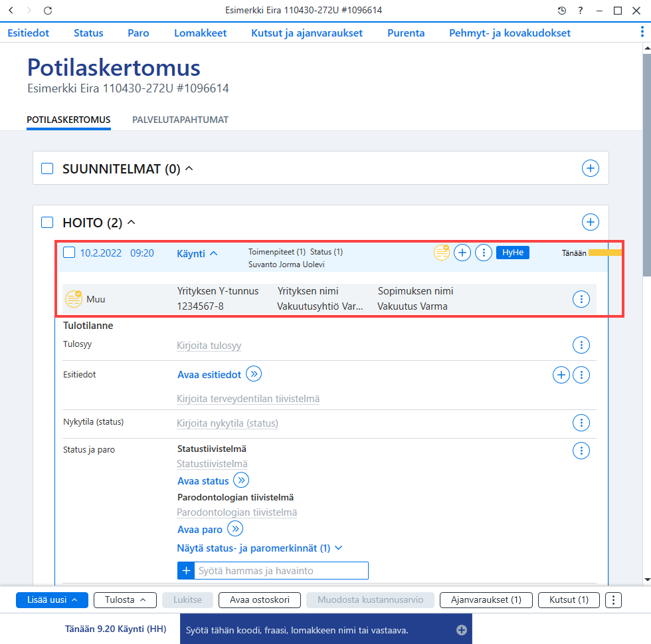Click Parodontologian tiivistelmä placeholder field
The height and width of the screenshot is (644, 651).
click(236, 512)
